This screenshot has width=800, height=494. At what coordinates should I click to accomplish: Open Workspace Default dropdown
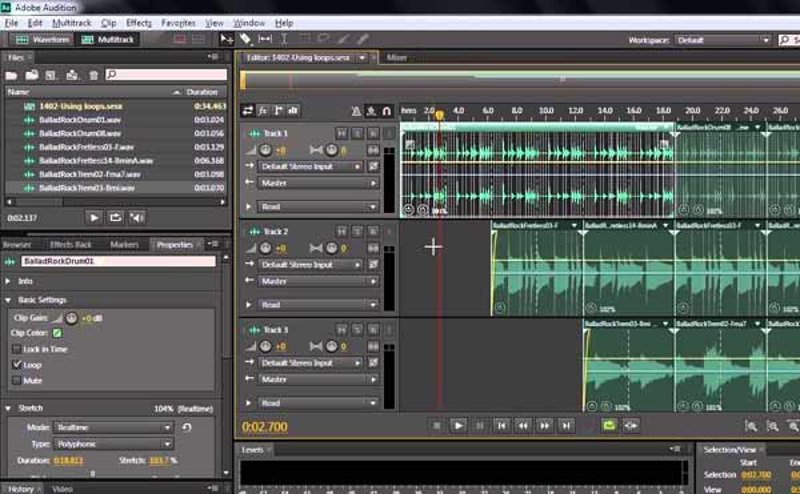coord(722,40)
